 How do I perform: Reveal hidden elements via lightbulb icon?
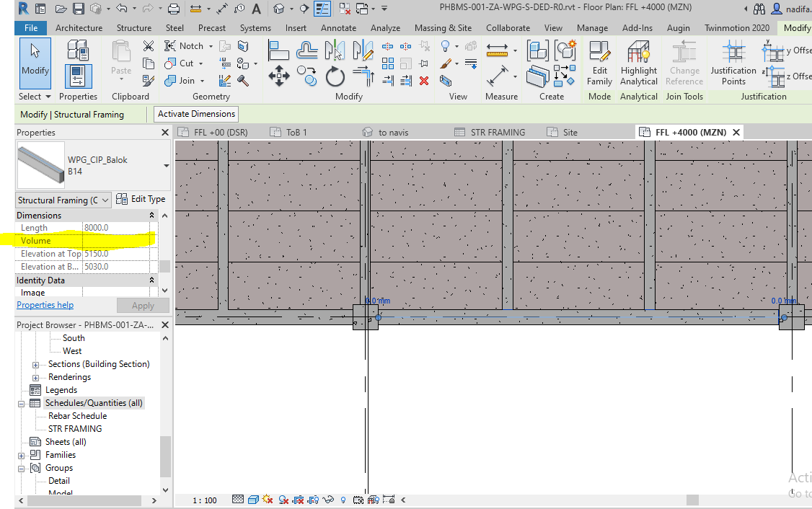click(x=343, y=499)
